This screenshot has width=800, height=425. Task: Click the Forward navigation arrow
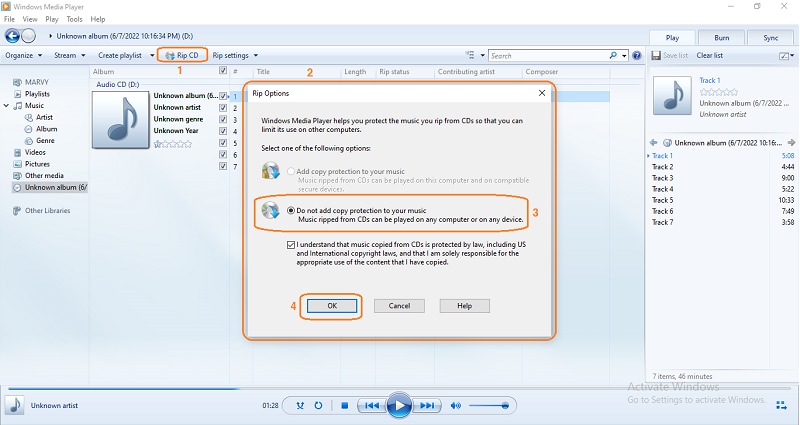tap(29, 36)
